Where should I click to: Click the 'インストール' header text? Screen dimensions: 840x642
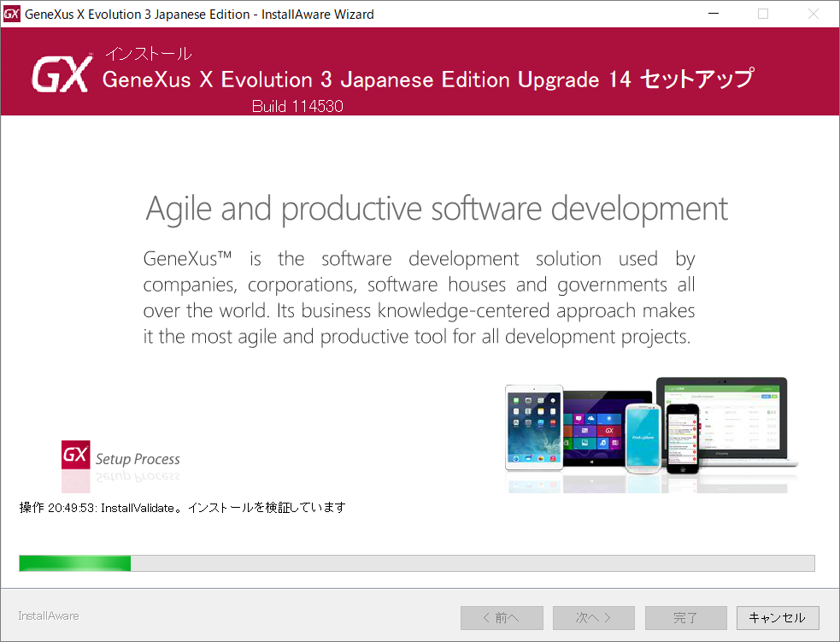pyautogui.click(x=149, y=54)
